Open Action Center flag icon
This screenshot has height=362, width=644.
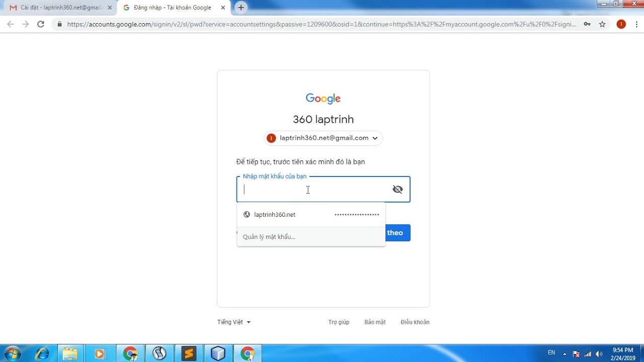[x=576, y=354]
